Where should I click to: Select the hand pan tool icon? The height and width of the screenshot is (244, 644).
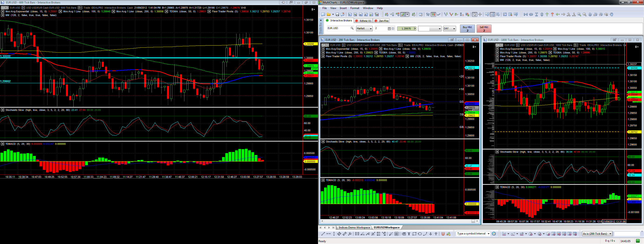(611, 14)
